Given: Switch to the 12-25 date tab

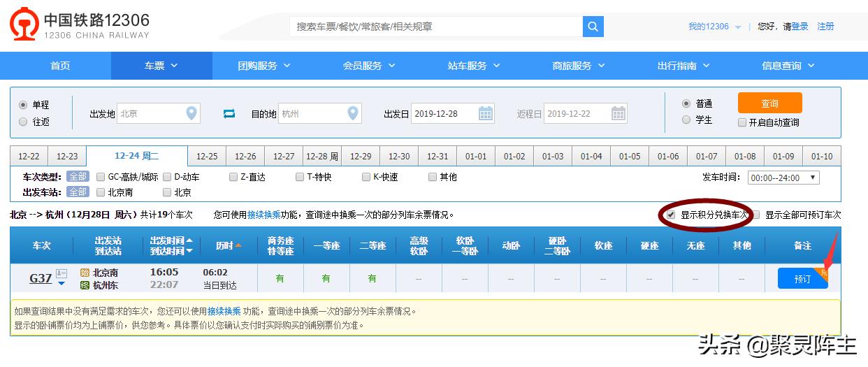Looking at the screenshot, I should (207, 157).
